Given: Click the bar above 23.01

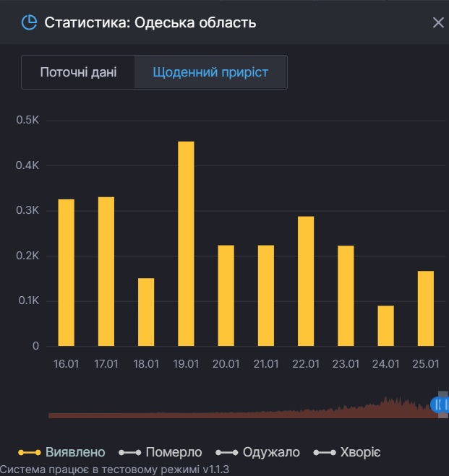Looking at the screenshot, I should coord(346,295).
